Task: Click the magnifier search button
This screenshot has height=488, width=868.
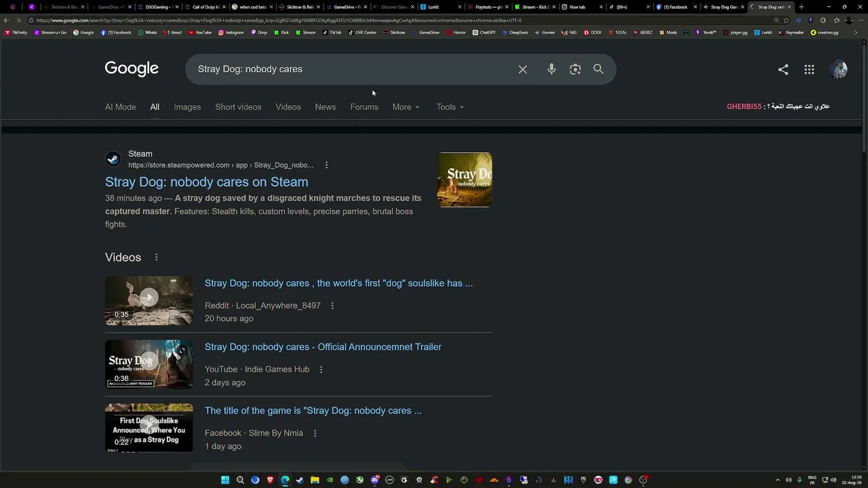Action: click(x=598, y=69)
